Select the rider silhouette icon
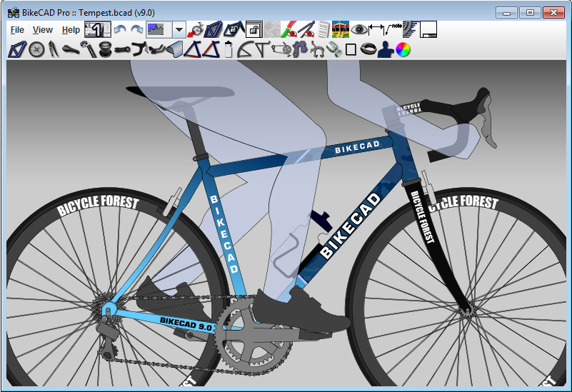Screen dimensions: 572x392 386,49
